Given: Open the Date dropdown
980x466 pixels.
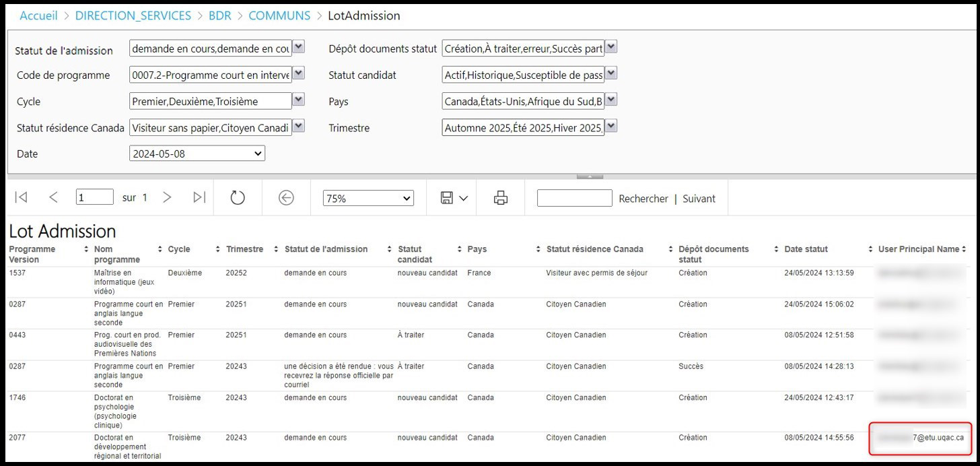Looking at the screenshot, I should coord(197,154).
